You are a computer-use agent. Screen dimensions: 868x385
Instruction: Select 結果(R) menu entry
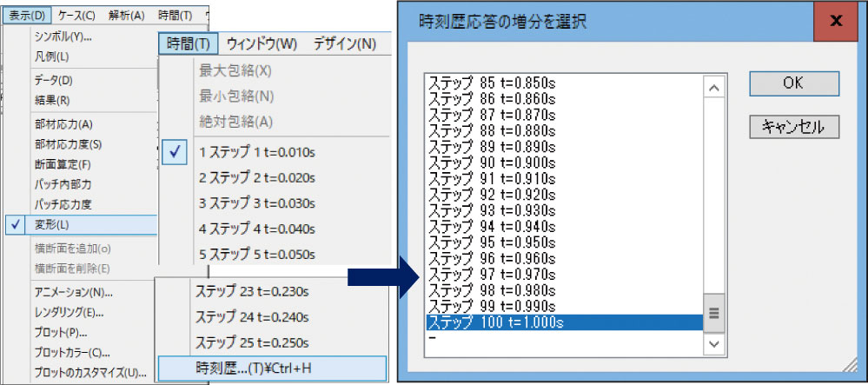tap(51, 100)
